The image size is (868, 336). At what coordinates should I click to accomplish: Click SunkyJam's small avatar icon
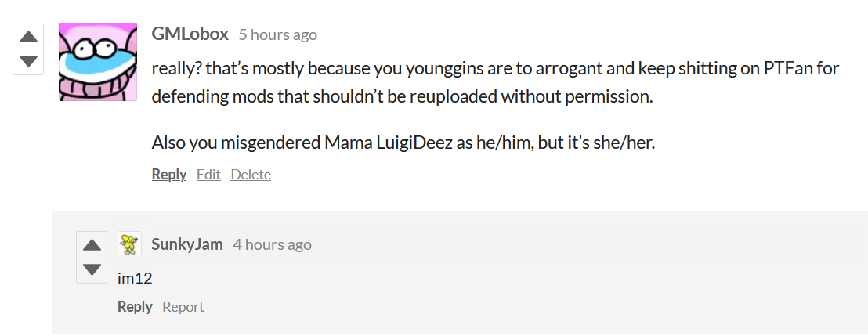129,244
